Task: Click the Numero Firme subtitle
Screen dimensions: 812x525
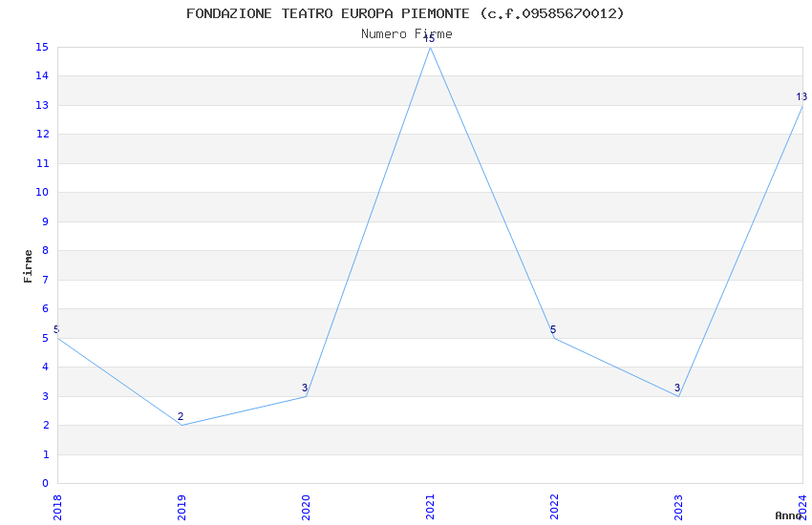Action: 407,34
